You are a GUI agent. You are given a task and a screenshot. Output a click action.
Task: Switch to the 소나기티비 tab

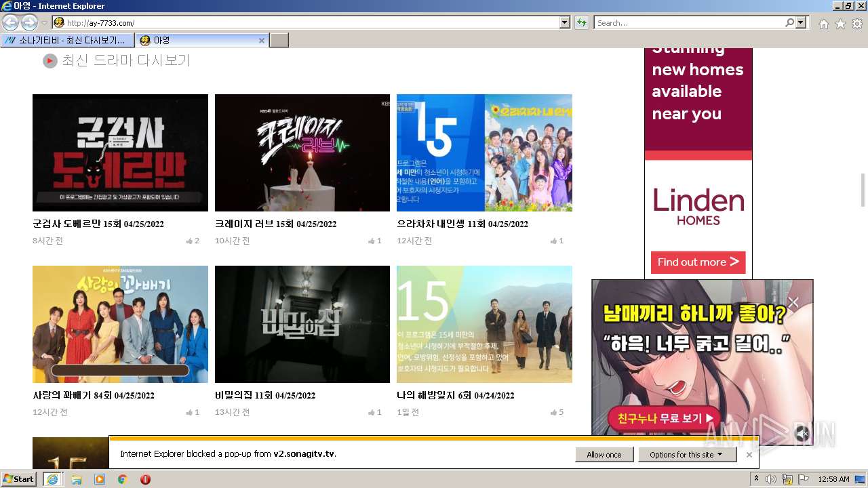click(x=68, y=41)
